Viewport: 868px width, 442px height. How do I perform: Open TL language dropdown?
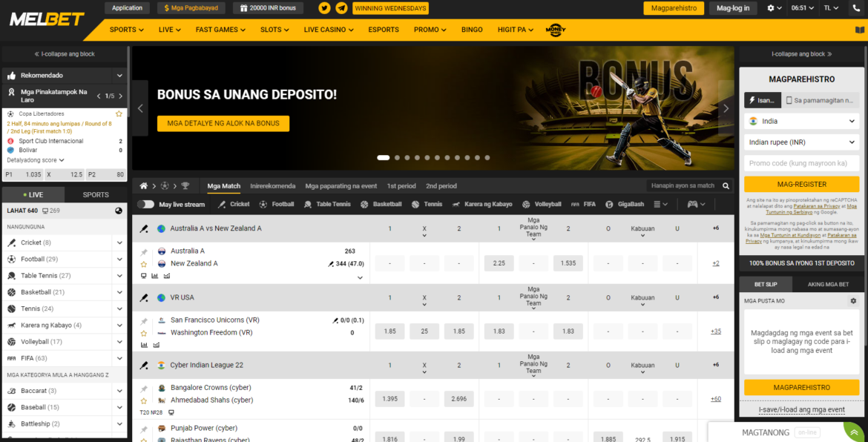pos(831,8)
